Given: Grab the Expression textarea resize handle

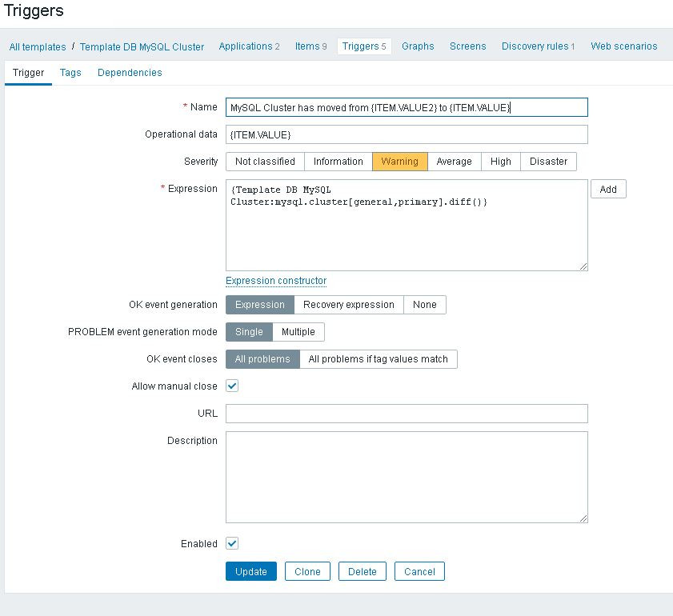Looking at the screenshot, I should tap(583, 266).
